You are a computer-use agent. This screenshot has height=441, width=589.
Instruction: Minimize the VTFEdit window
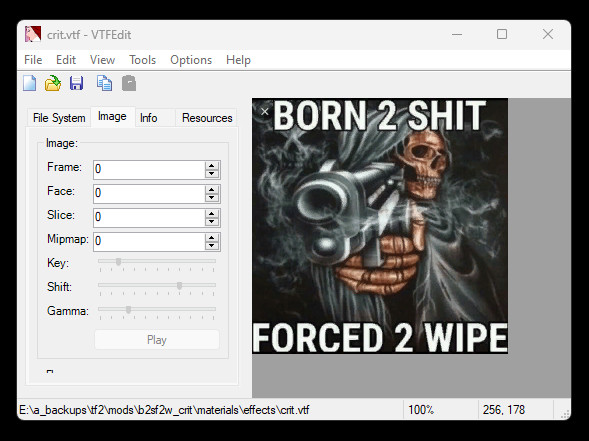click(457, 35)
